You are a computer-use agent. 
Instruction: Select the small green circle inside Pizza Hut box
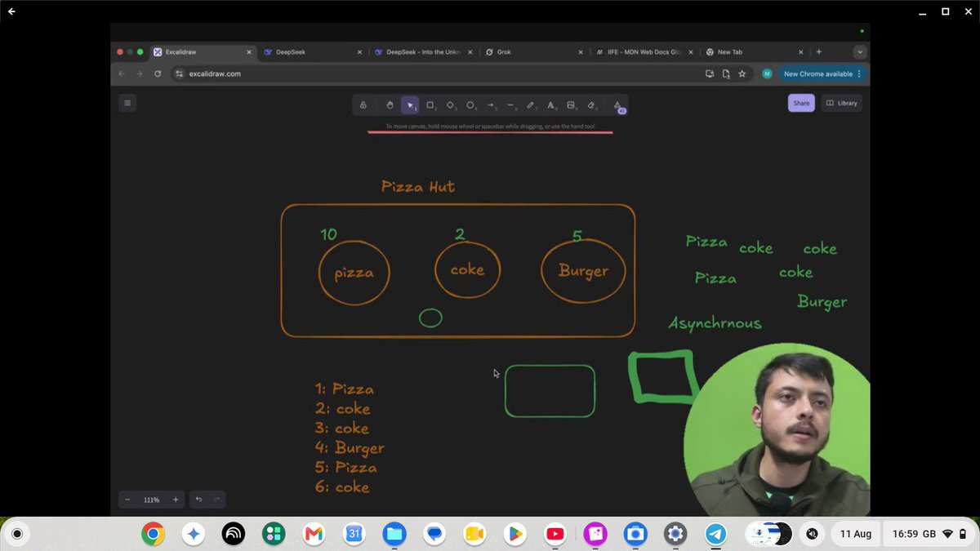(x=430, y=318)
